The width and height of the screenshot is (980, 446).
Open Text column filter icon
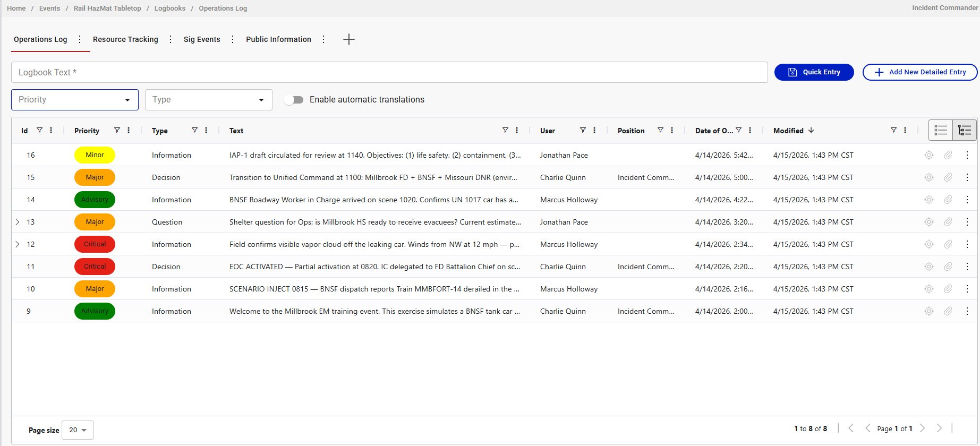pos(505,130)
